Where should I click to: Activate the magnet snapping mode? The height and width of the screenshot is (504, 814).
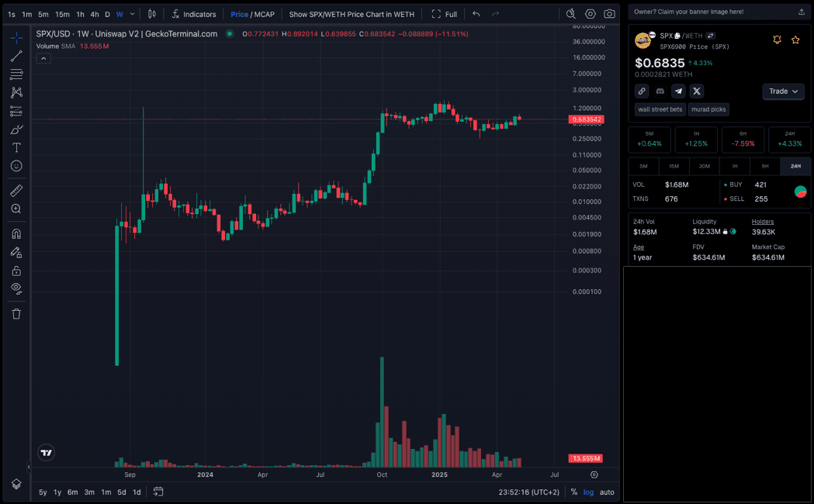pos(16,233)
